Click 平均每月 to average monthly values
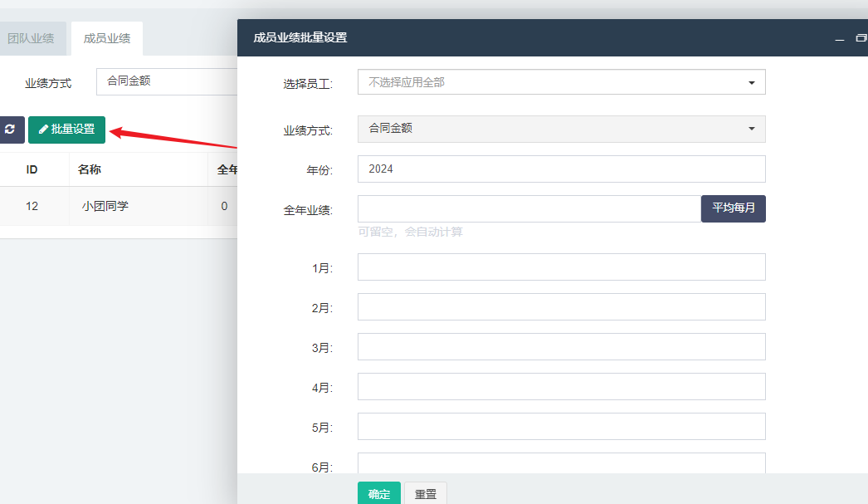 [733, 208]
